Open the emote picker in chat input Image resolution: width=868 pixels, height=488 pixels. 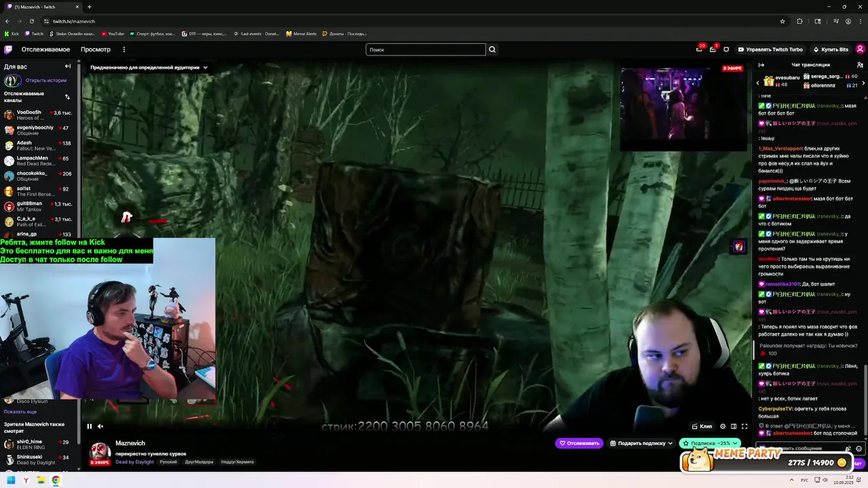pos(859,449)
